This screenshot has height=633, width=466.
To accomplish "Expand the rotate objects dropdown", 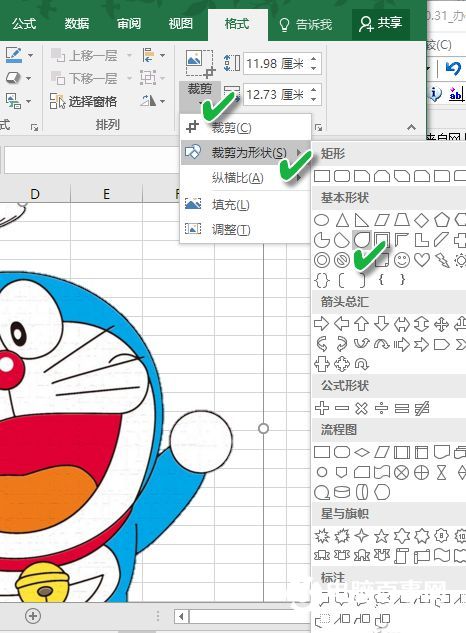I will pyautogui.click(x=162, y=101).
